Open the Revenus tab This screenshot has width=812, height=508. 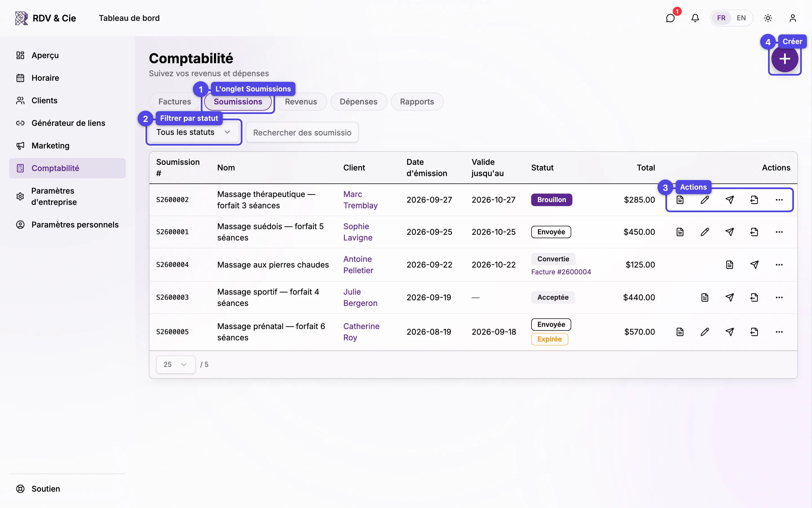[301, 102]
